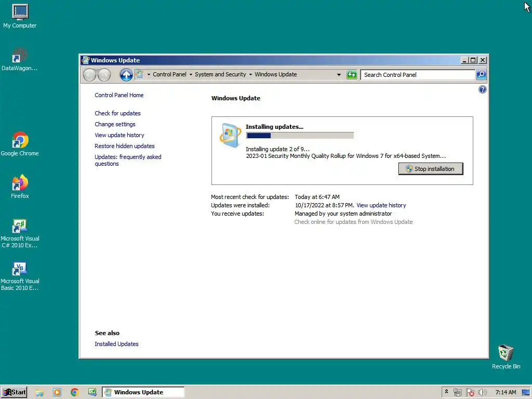
Task: Maximize the Windows Update window
Action: [x=473, y=60]
